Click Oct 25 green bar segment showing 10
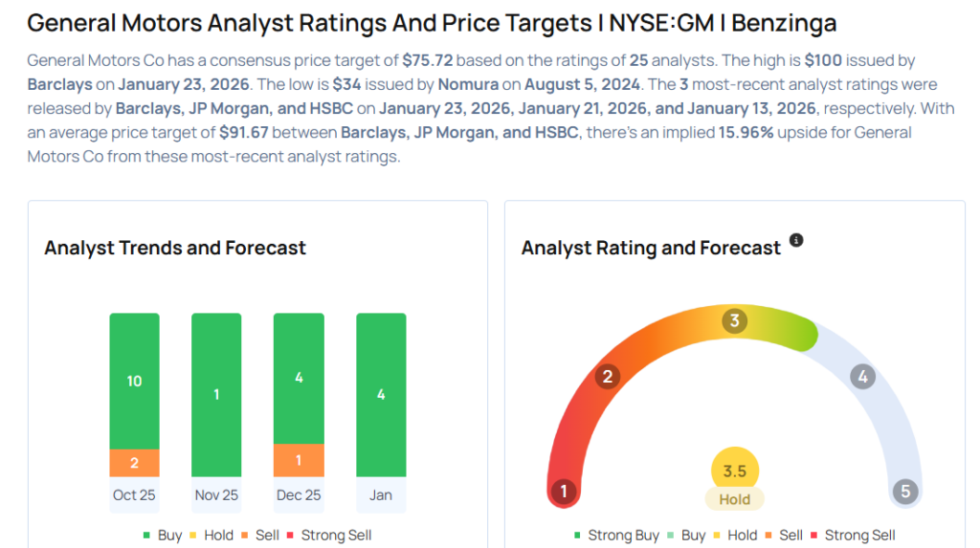Image resolution: width=980 pixels, height=548 pixels. coord(134,381)
